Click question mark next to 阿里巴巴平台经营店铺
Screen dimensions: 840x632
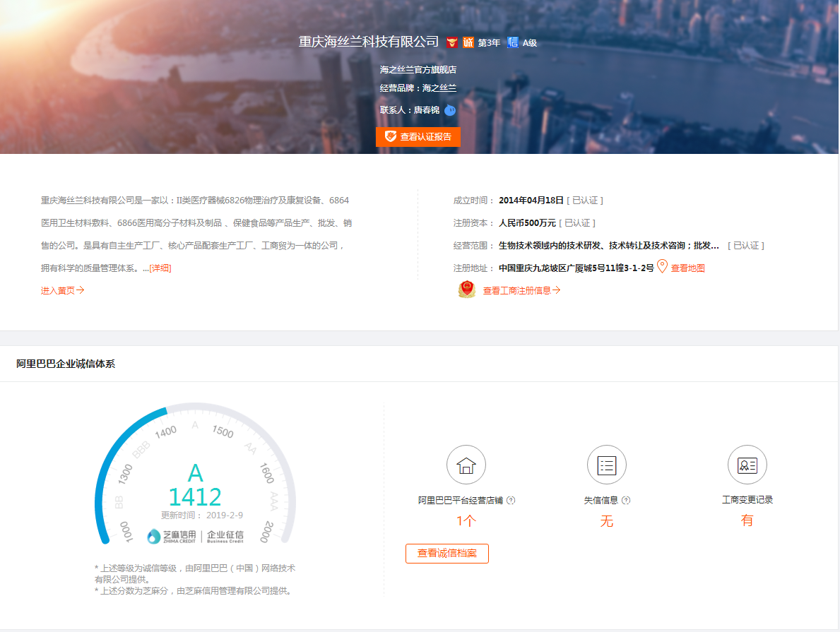point(511,500)
